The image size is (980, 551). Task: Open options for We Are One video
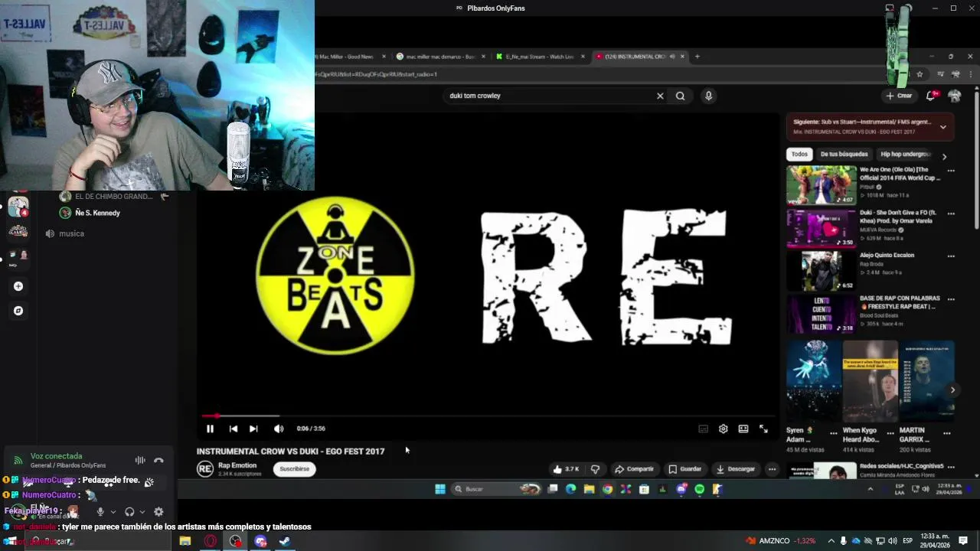tap(951, 171)
